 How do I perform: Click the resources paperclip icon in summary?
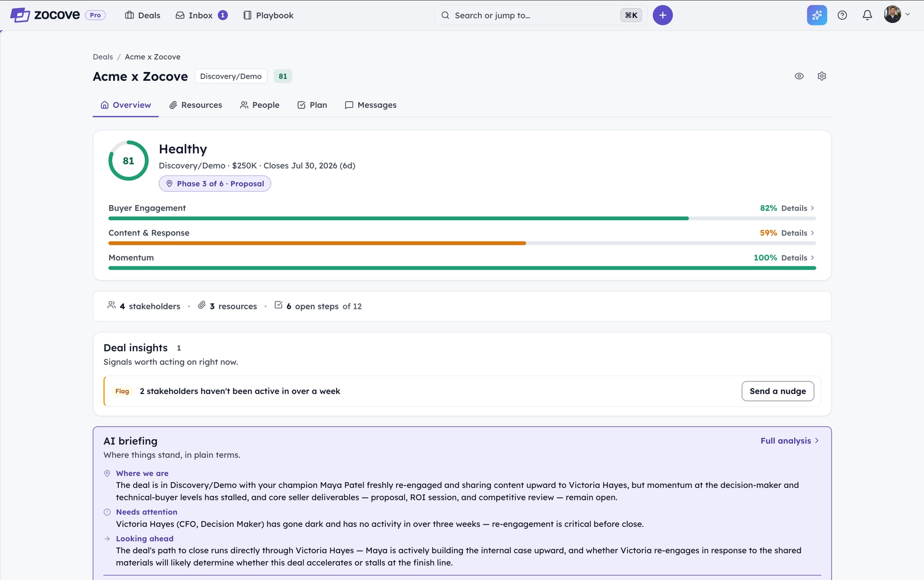201,305
